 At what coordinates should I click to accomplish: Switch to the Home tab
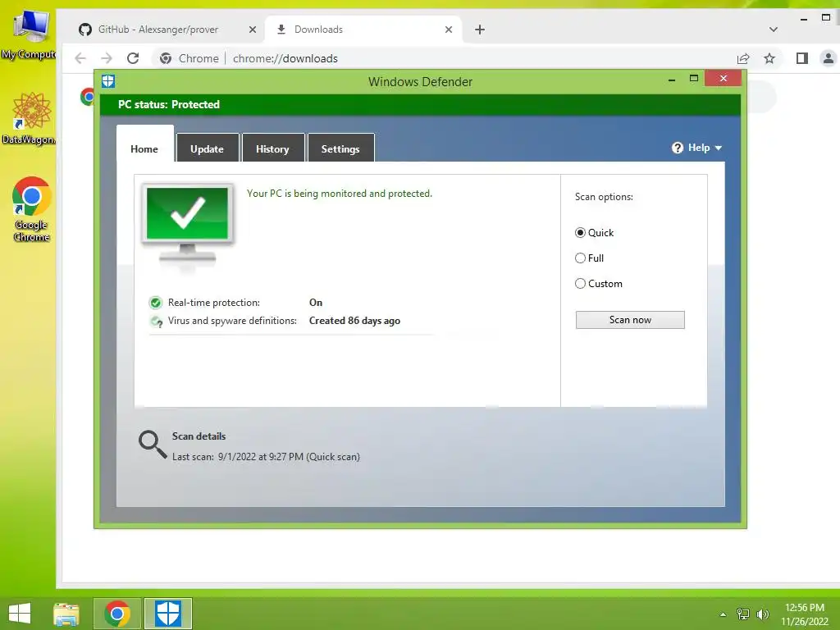pos(144,149)
